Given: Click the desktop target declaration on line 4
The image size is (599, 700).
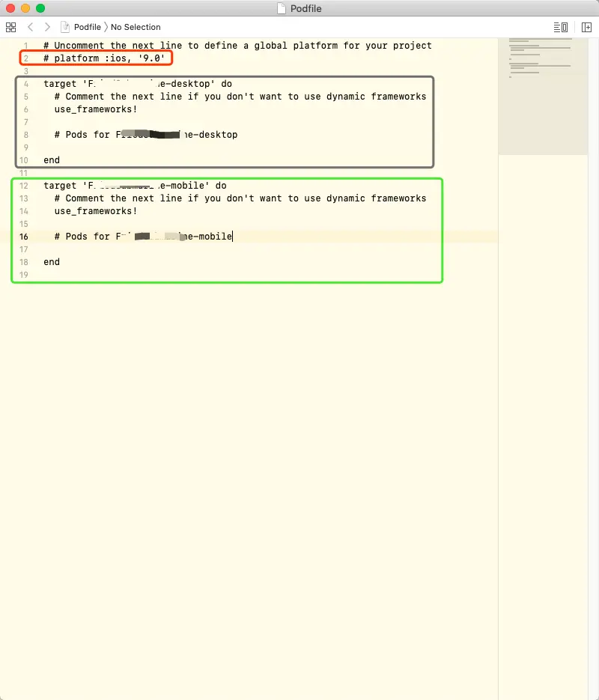Looking at the screenshot, I should pyautogui.click(x=138, y=84).
